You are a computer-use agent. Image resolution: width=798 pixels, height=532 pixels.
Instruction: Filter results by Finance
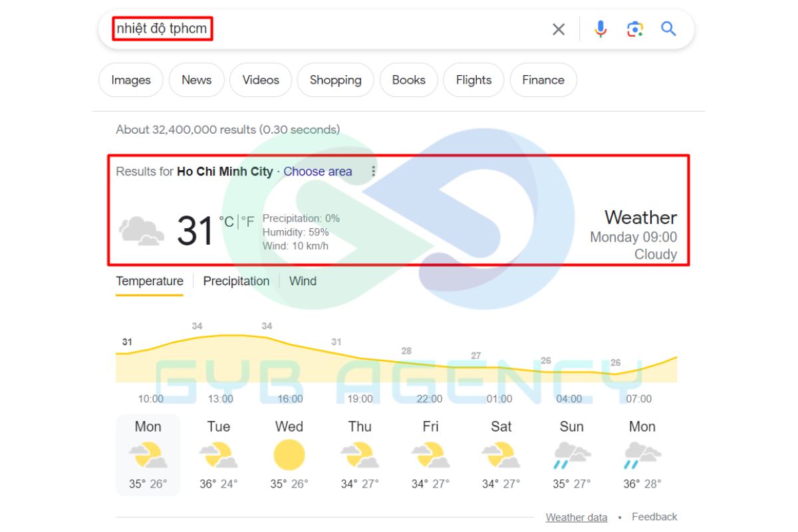point(543,80)
